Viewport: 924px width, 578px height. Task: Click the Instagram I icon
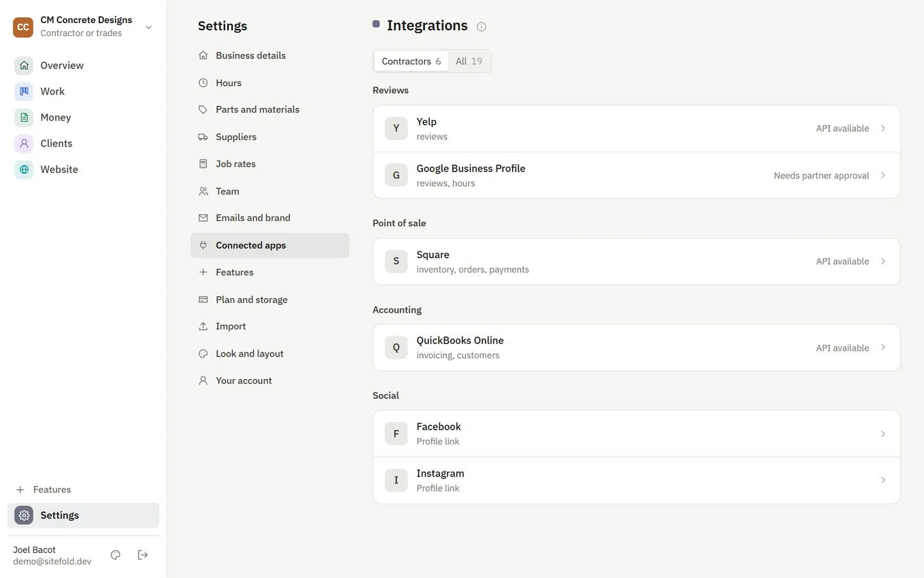pos(396,480)
